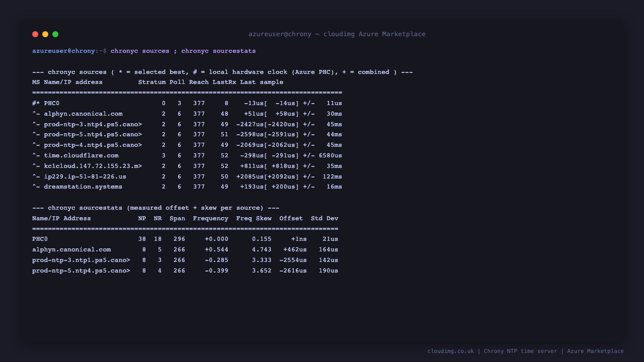Click prod-ntp-3.ntp4.ps5.cano> in sources list
The image size is (644, 362).
pyautogui.click(x=93, y=124)
